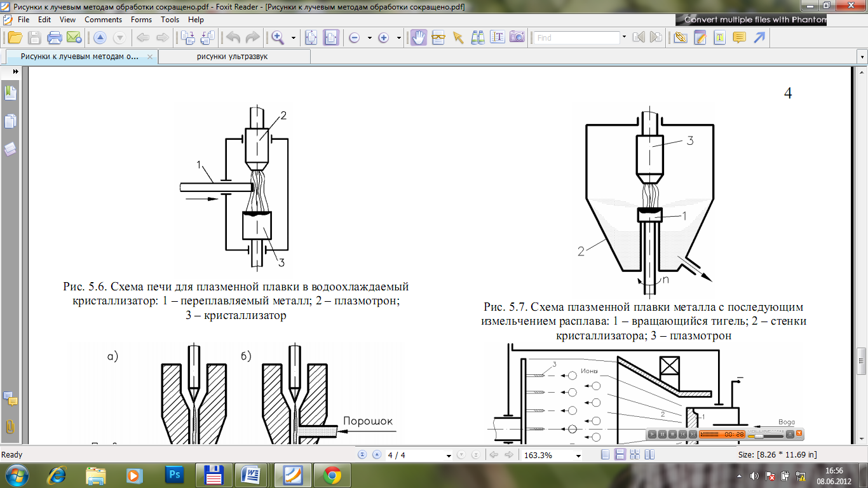
Task: Select the Select Text tool
Action: (498, 37)
